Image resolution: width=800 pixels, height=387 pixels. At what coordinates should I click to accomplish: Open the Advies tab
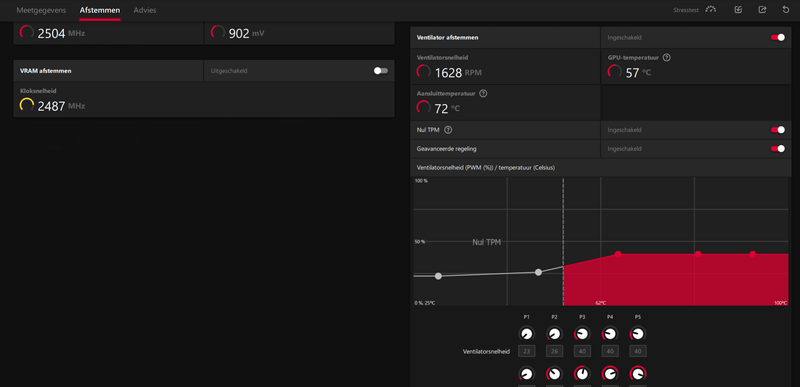click(145, 10)
